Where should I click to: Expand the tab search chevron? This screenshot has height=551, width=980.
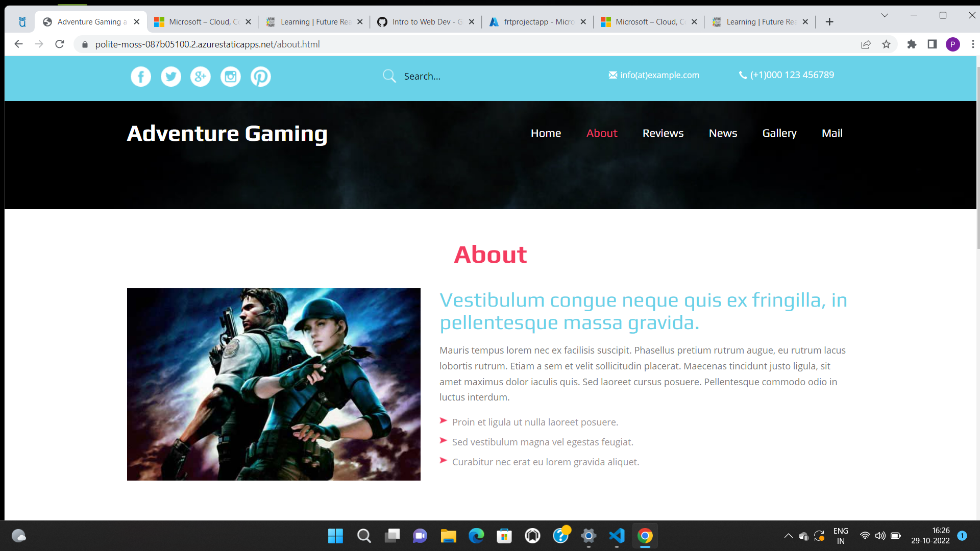(885, 15)
